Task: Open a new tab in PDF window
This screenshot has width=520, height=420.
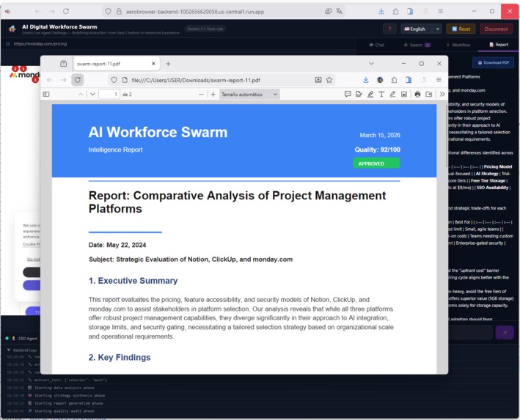Action: (x=168, y=64)
